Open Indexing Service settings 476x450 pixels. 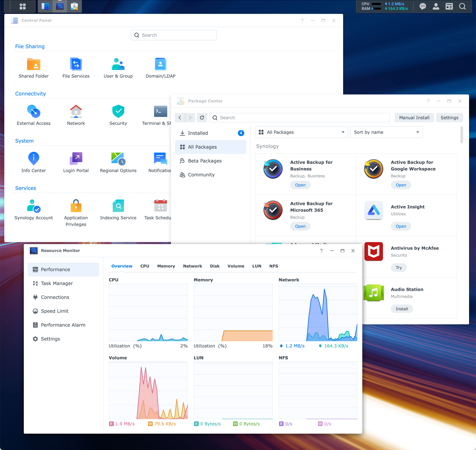click(x=118, y=210)
